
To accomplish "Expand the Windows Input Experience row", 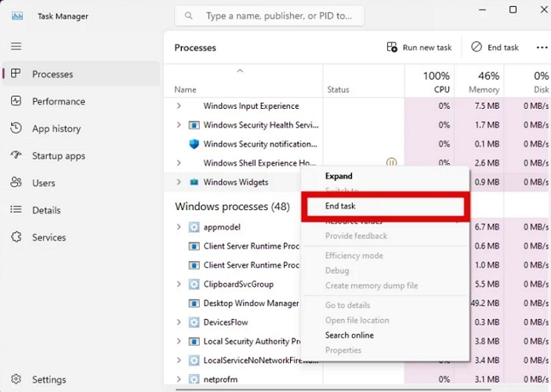I will pos(179,106).
